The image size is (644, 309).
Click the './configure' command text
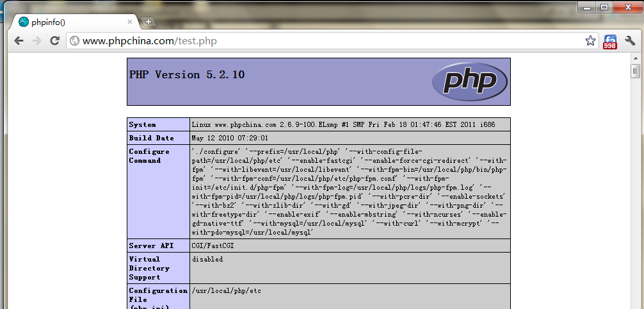pos(350,192)
